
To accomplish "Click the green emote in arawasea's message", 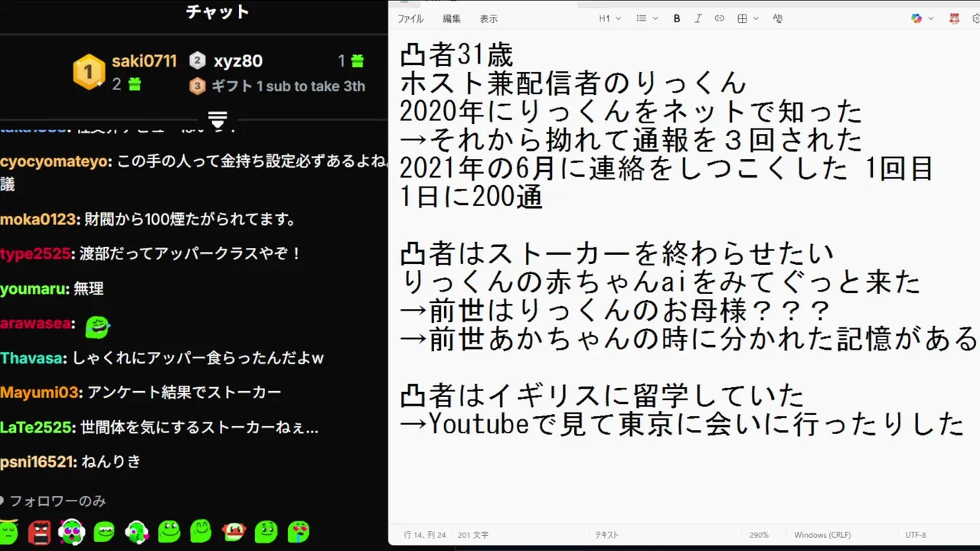I will [x=97, y=327].
